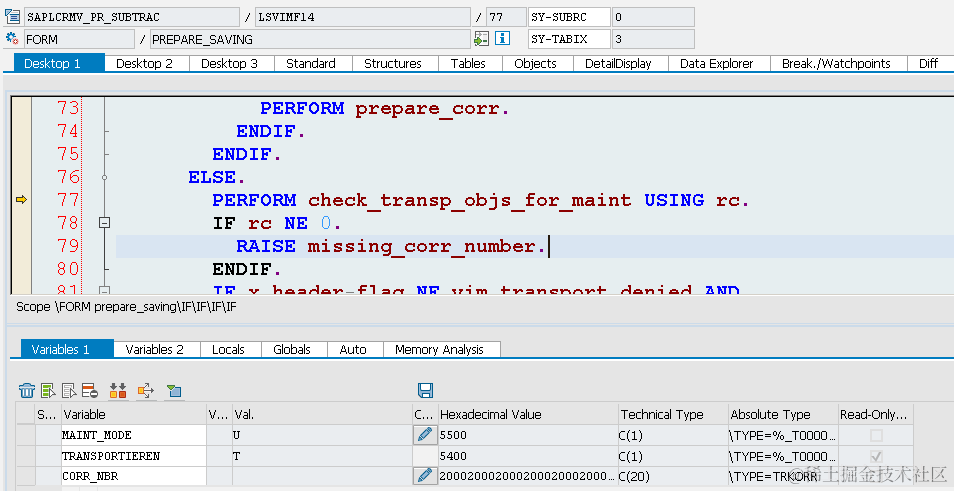
Task: Click the yellow square branching arrow icon
Action: [146, 391]
